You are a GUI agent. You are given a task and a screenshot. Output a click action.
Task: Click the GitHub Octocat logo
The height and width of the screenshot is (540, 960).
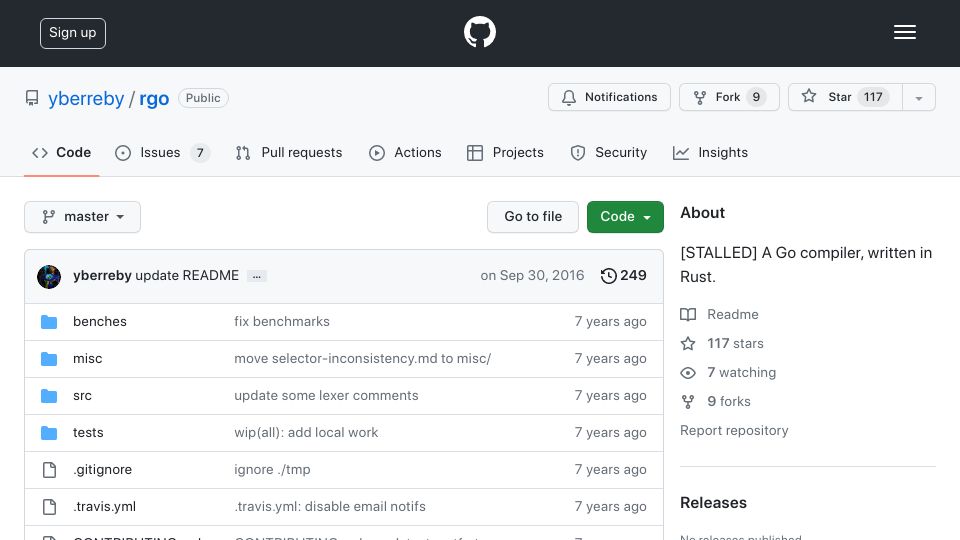click(x=479, y=32)
